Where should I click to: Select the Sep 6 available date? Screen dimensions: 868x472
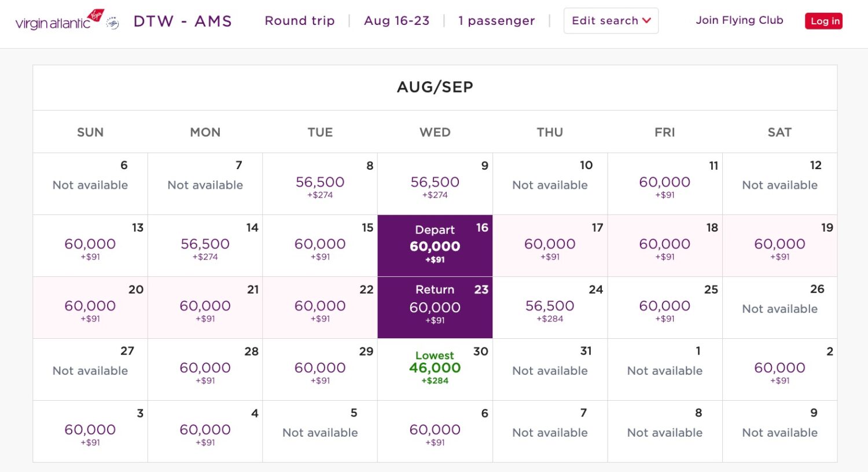coord(435,431)
